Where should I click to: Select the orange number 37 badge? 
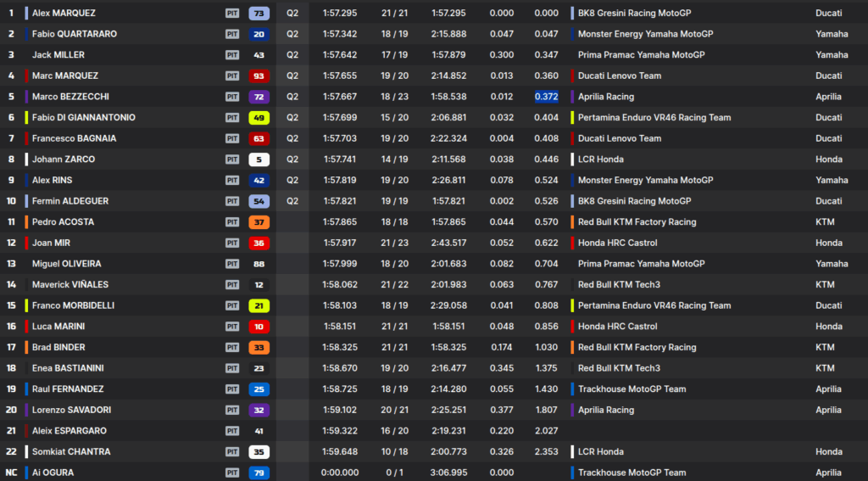(x=259, y=222)
